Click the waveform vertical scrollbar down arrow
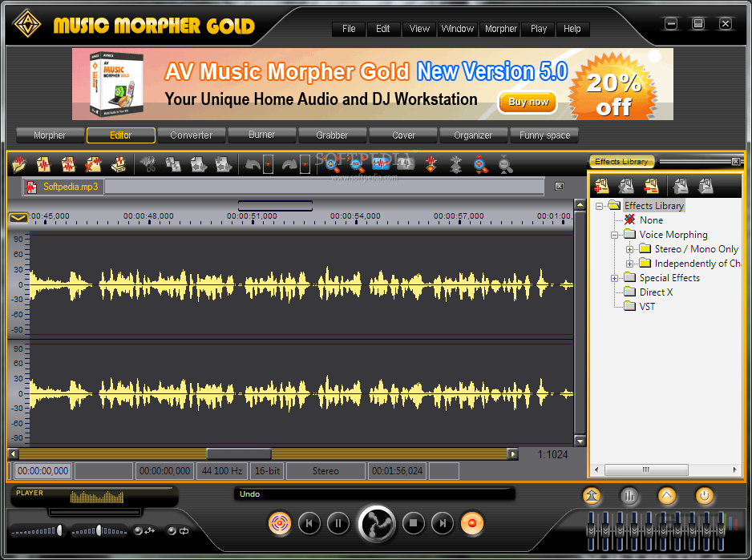 tap(580, 441)
